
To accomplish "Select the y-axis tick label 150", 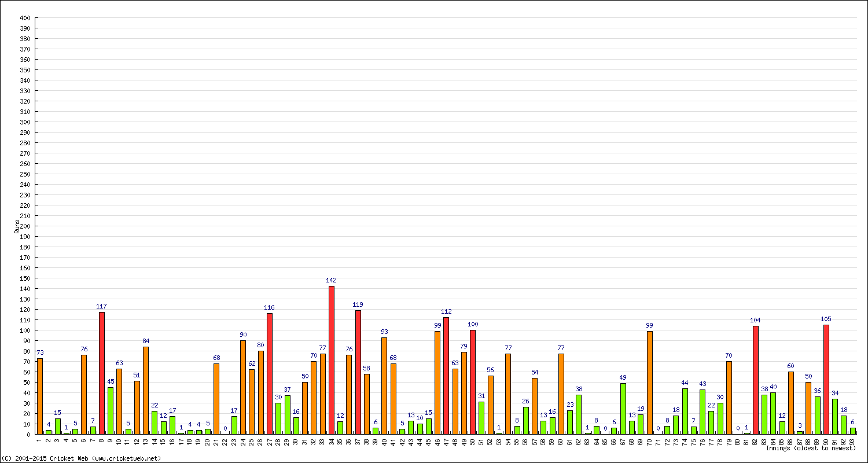I will [x=25, y=278].
